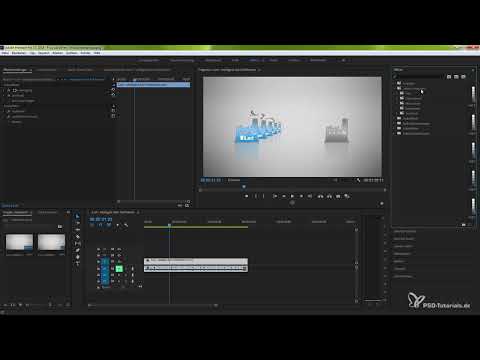The height and width of the screenshot is (360, 480).
Task: Select the Pen tool
Action: (x=78, y=250)
